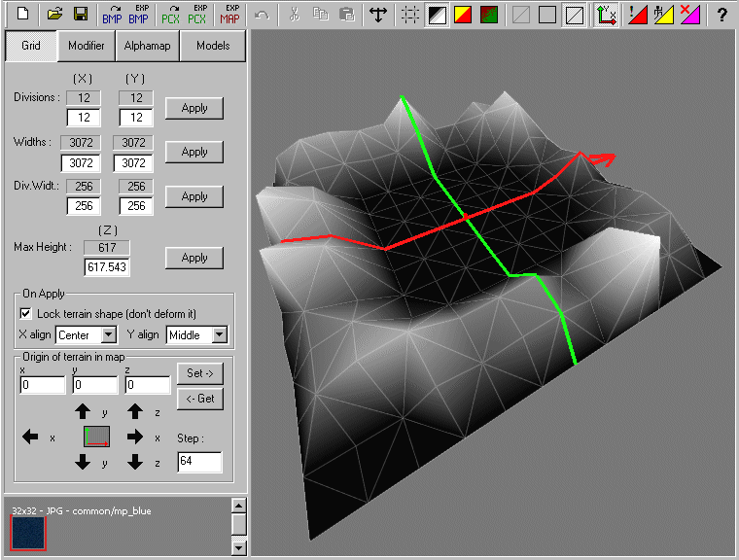Switch to the Modifier tab
Screen dimensions: 739x560
click(87, 46)
